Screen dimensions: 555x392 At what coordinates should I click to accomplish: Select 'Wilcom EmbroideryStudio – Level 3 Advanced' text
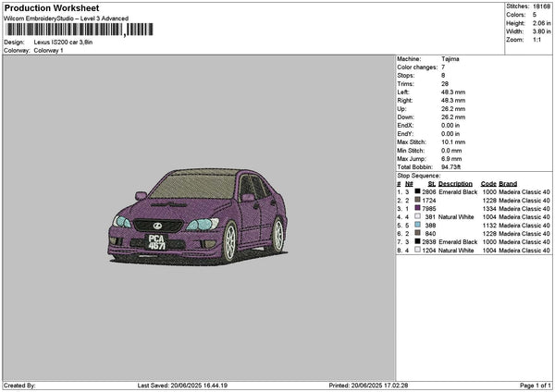click(x=66, y=18)
